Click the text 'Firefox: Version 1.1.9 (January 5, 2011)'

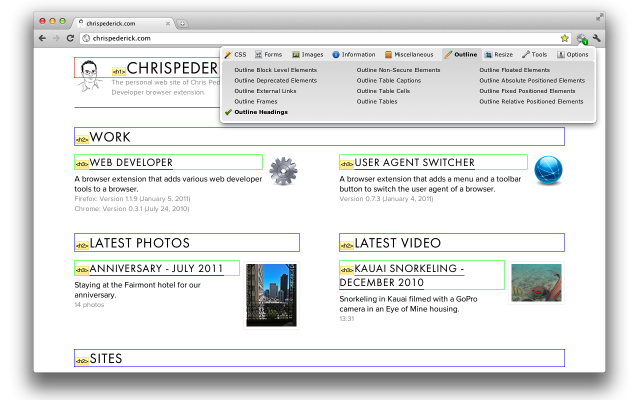132,199
